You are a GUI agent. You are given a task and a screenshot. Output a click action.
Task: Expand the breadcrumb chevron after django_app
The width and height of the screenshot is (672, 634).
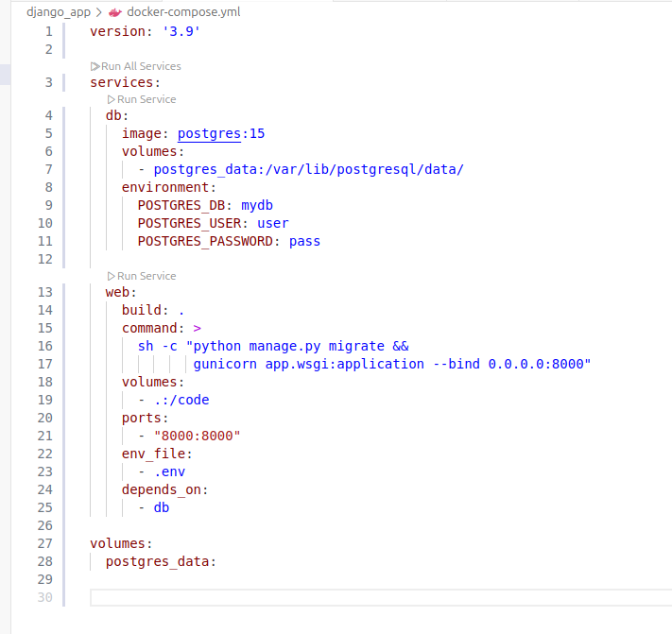(x=99, y=12)
